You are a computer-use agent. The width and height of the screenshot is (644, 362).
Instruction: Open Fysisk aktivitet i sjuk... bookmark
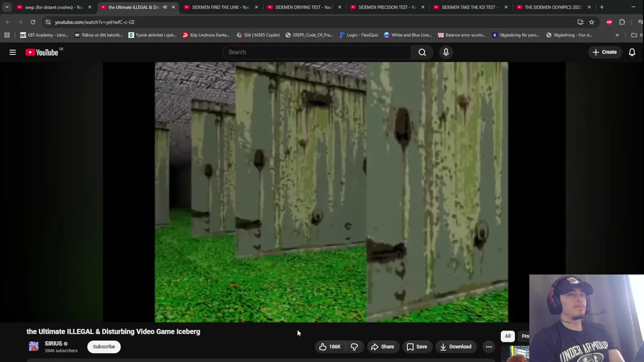click(x=153, y=35)
